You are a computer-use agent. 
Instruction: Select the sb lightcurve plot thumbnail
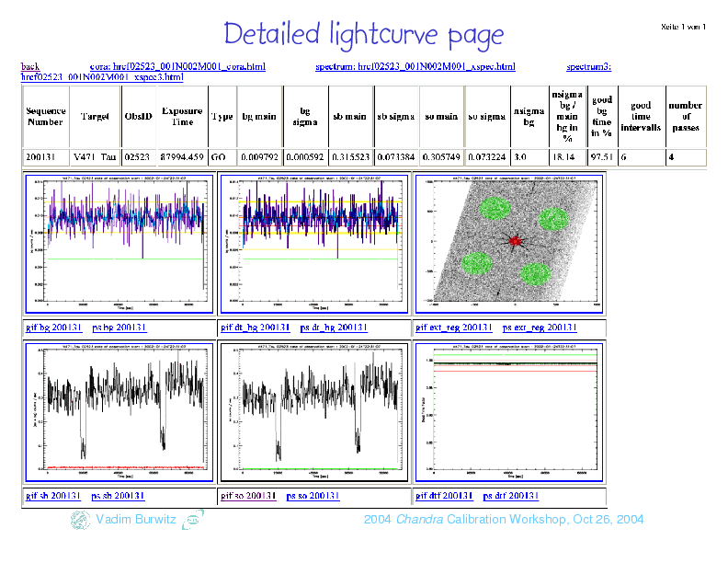coord(118,413)
